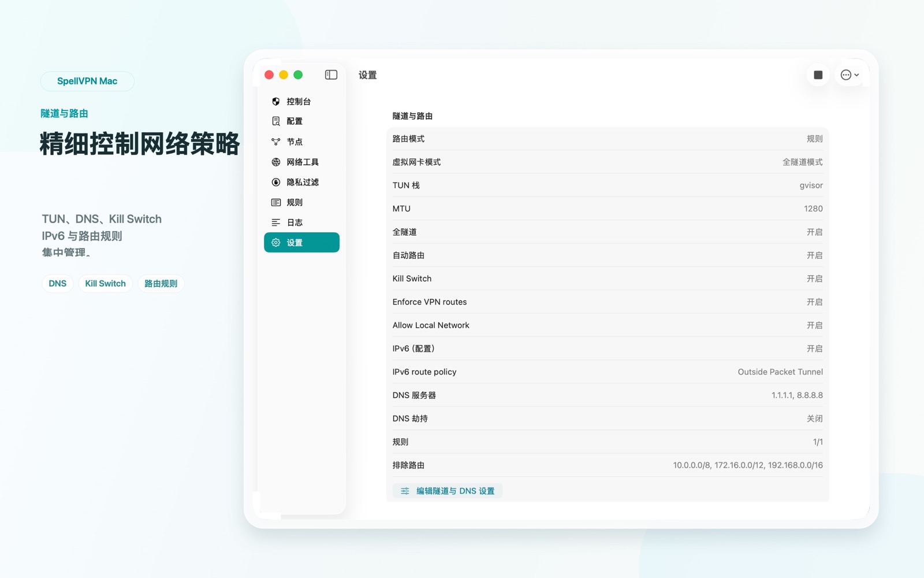Click the 网络工具 globe icon
The width and height of the screenshot is (924, 578).
click(x=276, y=162)
